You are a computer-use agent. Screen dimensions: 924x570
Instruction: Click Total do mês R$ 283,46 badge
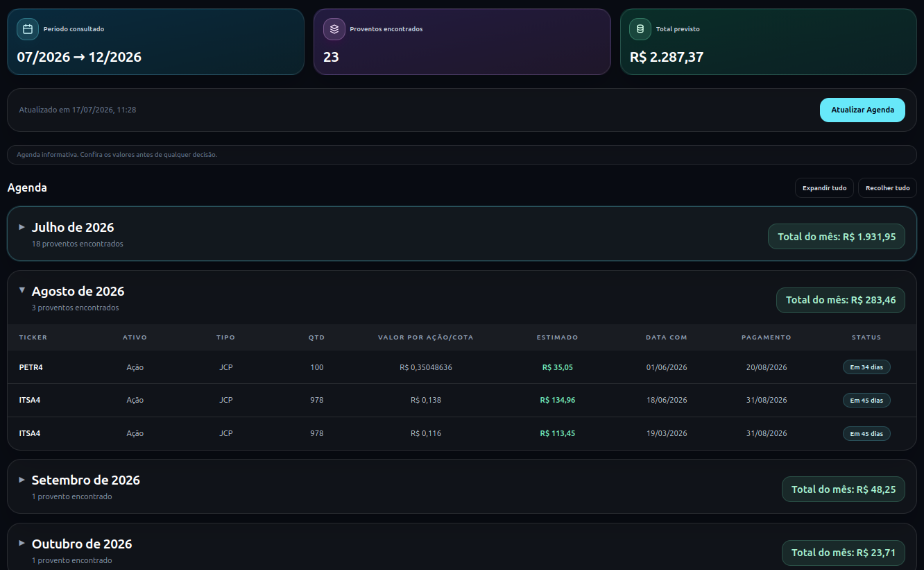(841, 300)
